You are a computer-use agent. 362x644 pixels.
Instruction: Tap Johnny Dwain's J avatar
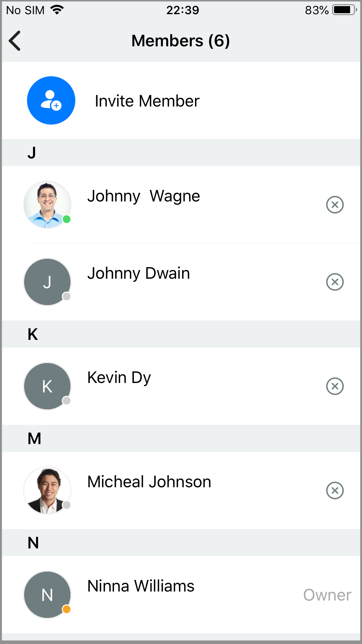point(47,282)
